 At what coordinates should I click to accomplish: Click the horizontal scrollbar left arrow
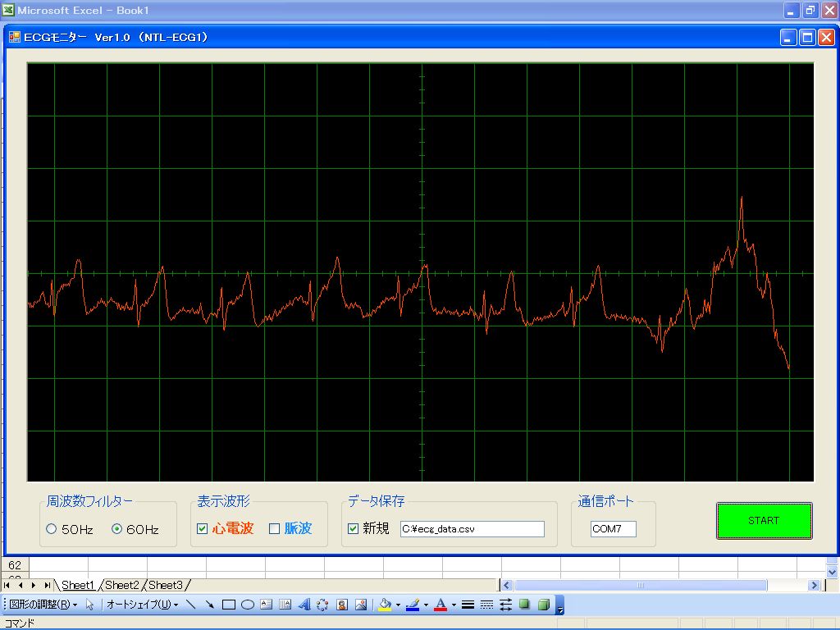pos(507,585)
